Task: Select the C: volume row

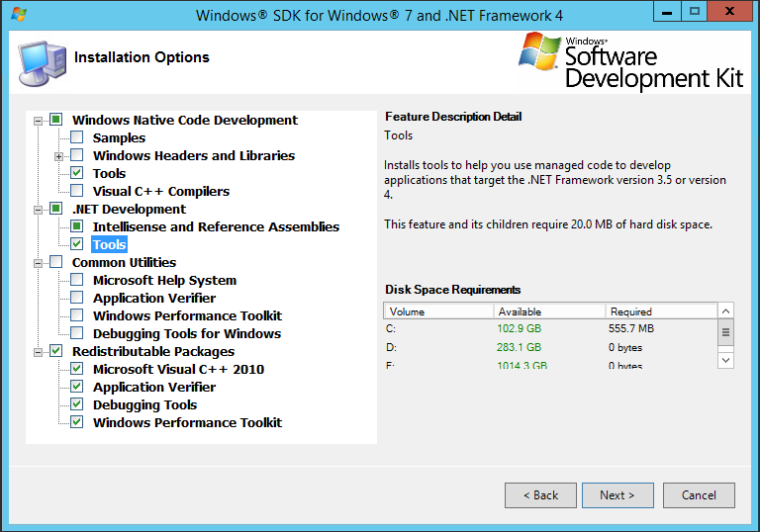Action: coord(550,328)
